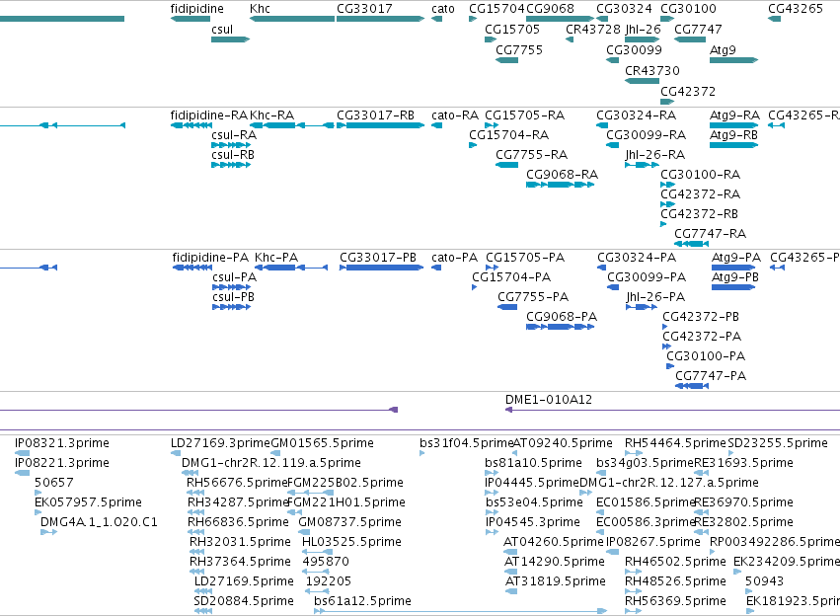Click the FGM225B02.5prime EST label
Screen dimensions: 840x616
click(345, 482)
